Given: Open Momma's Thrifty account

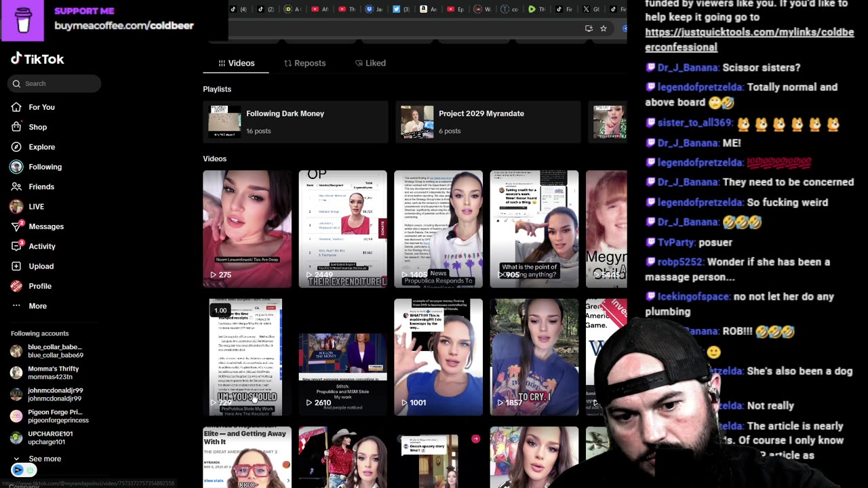Looking at the screenshot, I should tap(45, 373).
